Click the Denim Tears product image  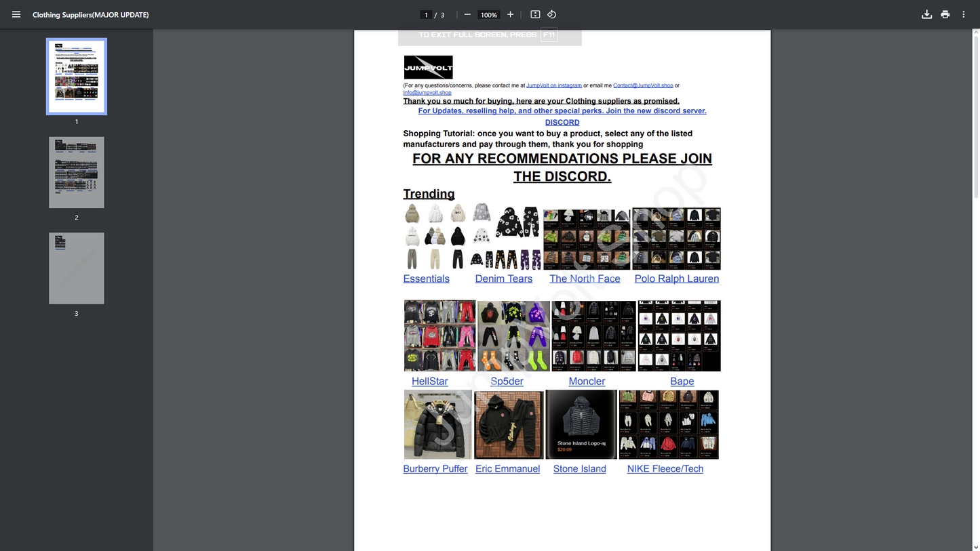coord(506,237)
